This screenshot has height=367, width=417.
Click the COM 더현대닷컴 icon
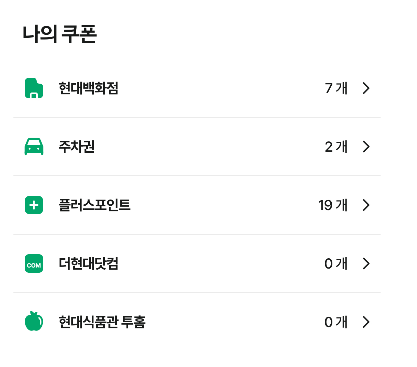(x=34, y=263)
